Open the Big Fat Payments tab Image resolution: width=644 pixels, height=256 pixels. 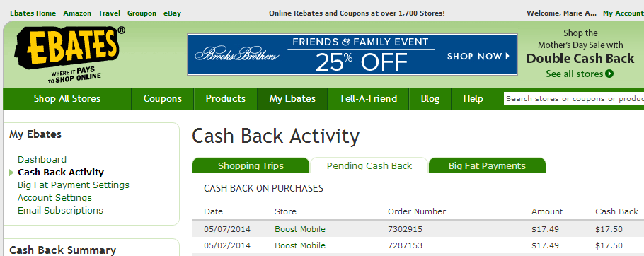(x=487, y=165)
